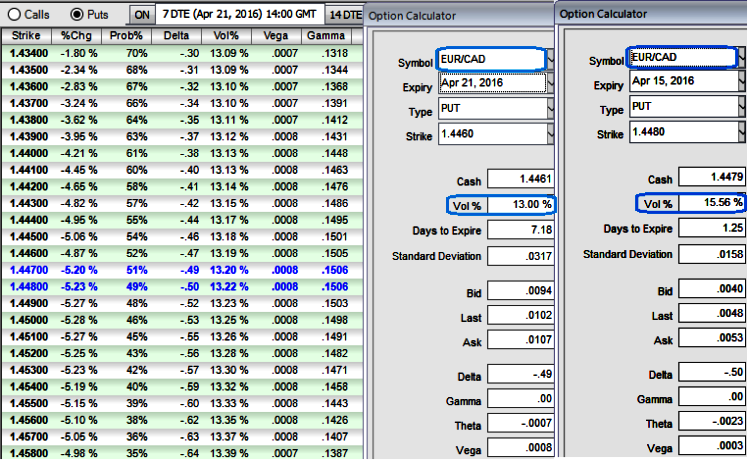This screenshot has height=461, width=748.
Task: Sort by the Strike column header
Action: tap(26, 36)
